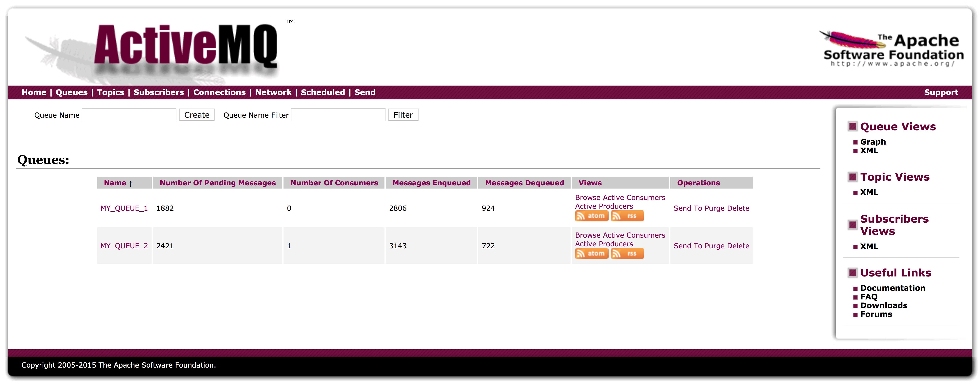Open the atom feed for MY_QUEUE_2
Image resolution: width=980 pixels, height=385 pixels.
(592, 253)
